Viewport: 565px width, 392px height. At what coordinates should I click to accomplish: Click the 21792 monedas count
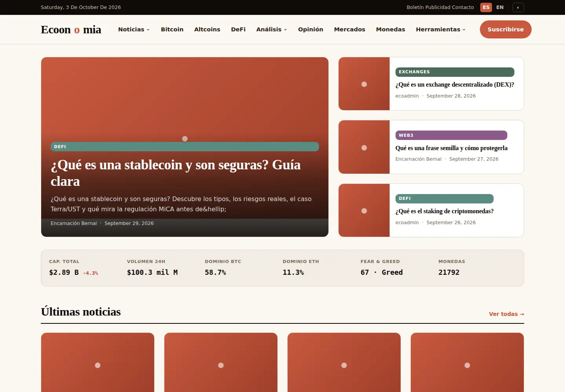pyautogui.click(x=449, y=272)
